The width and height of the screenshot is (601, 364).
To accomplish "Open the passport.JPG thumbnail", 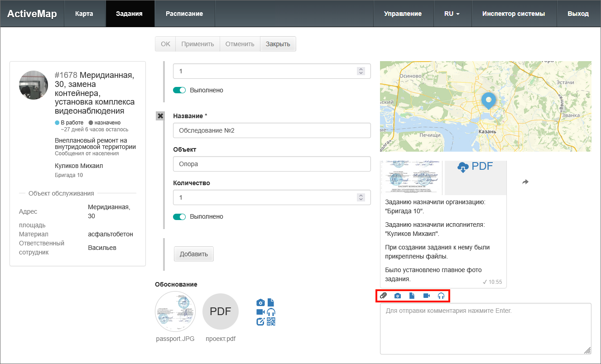I will (175, 312).
